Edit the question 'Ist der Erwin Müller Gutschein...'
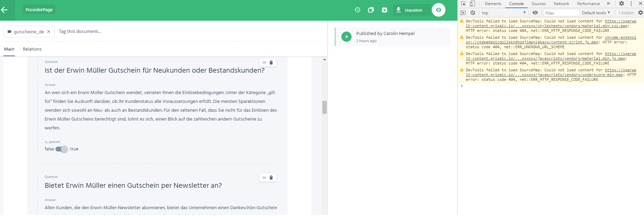The height and width of the screenshot is (220, 644). (x=154, y=70)
